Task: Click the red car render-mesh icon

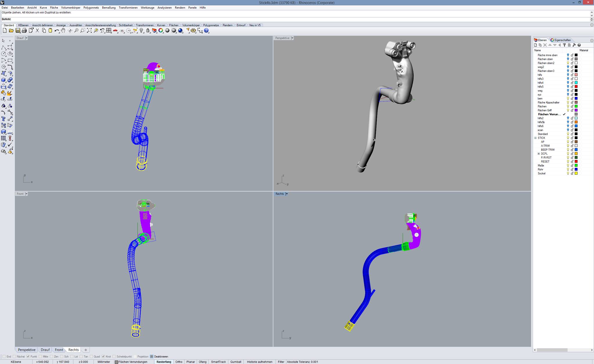Action: point(115,30)
